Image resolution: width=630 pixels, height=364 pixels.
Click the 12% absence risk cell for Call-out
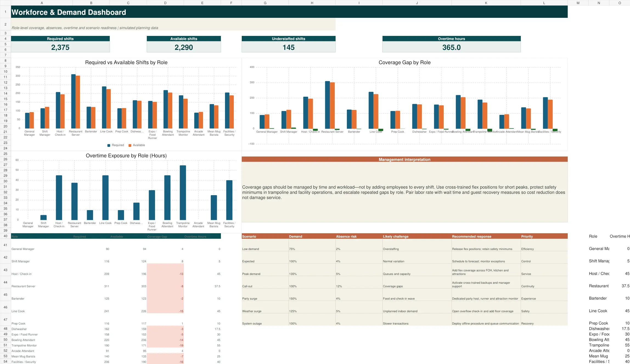point(359,282)
